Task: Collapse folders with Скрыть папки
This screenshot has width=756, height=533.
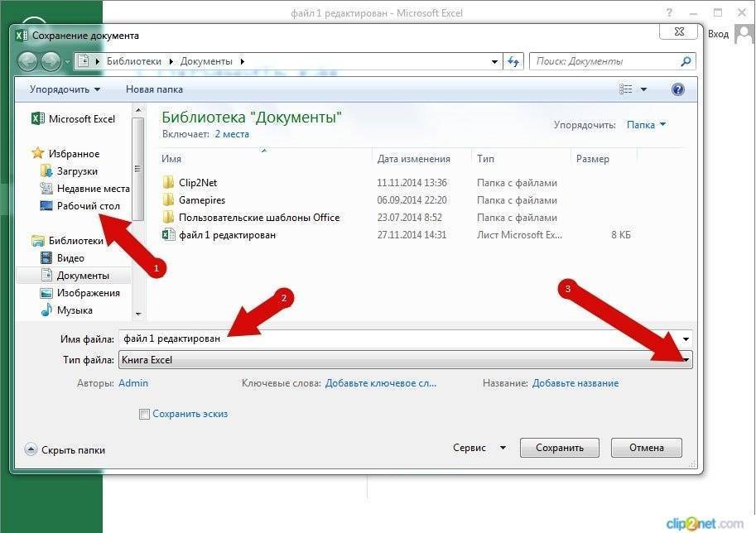Action: pyautogui.click(x=73, y=449)
